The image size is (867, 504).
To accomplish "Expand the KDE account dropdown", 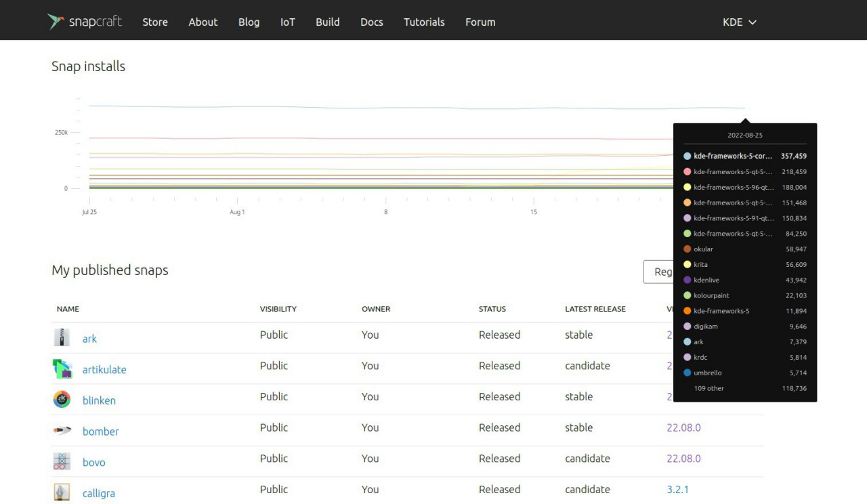I will [x=739, y=22].
